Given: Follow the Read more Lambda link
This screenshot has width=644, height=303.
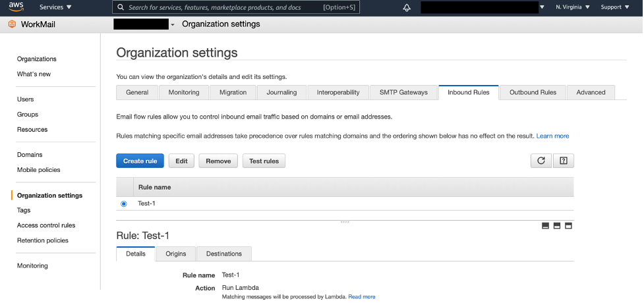Looking at the screenshot, I should [361, 297].
